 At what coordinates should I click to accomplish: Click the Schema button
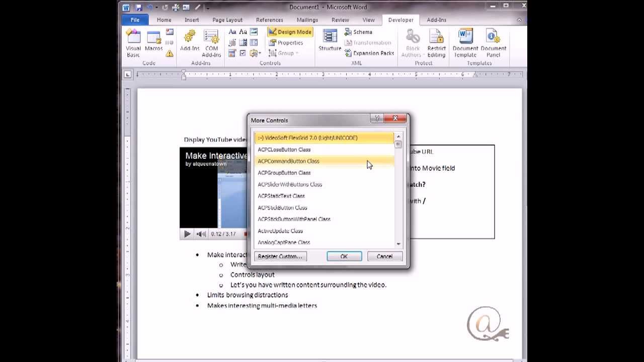[x=358, y=32]
